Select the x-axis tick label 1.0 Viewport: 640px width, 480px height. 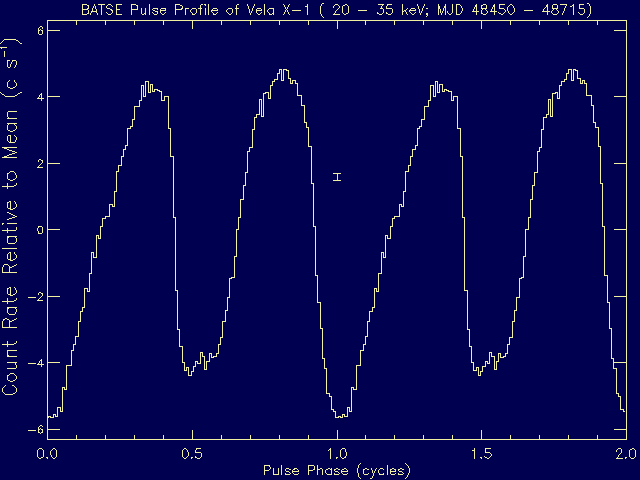click(x=337, y=452)
